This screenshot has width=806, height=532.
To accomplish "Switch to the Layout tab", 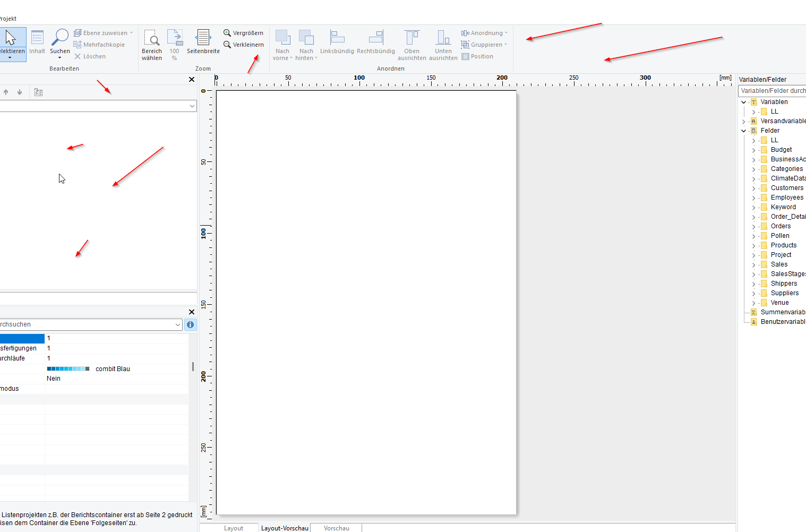I will point(234,528).
